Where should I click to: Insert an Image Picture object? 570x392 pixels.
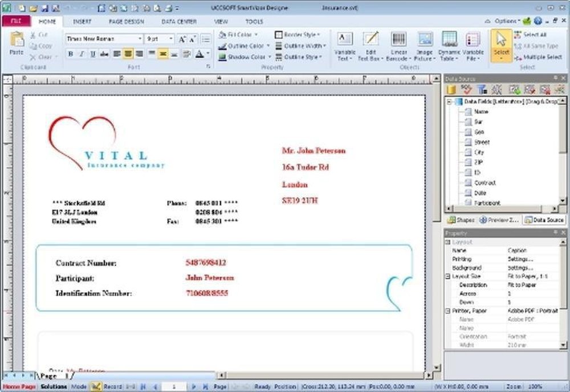[x=424, y=47]
